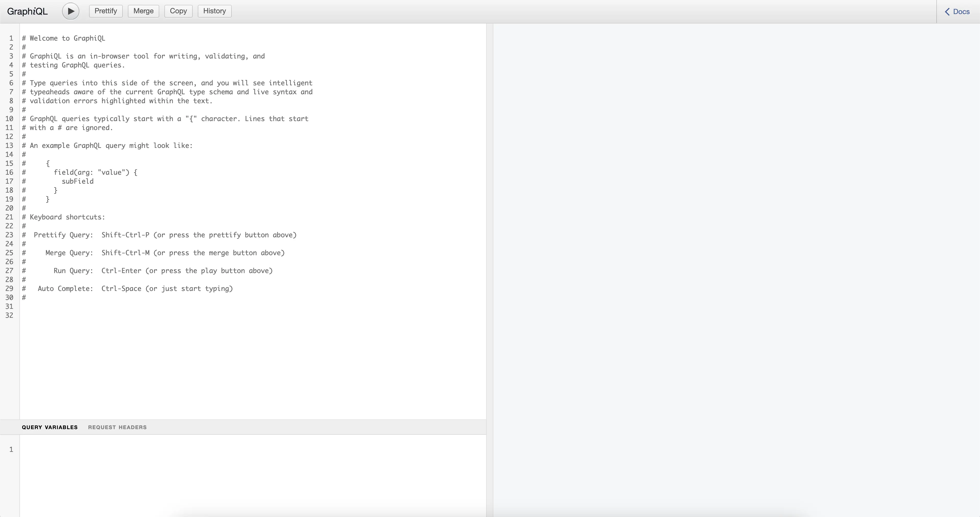
Task: Expand the Request Headers section
Action: coord(117,427)
